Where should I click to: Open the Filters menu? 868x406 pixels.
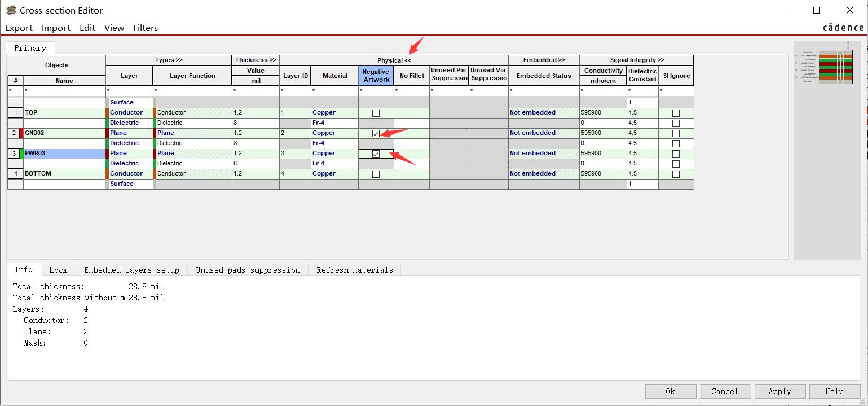pyautogui.click(x=146, y=28)
